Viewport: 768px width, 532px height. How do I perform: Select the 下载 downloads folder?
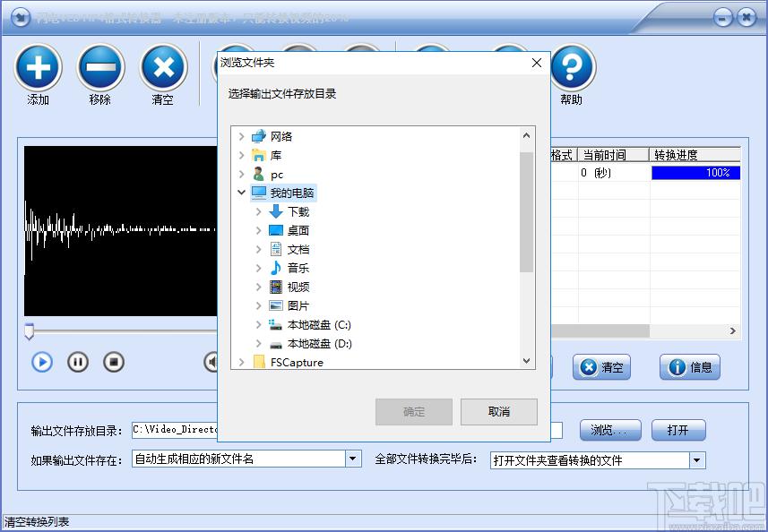[x=298, y=211]
